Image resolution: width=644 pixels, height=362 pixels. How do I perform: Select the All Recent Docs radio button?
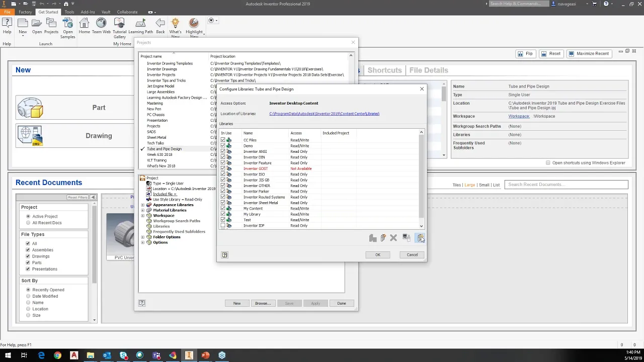pyautogui.click(x=28, y=223)
